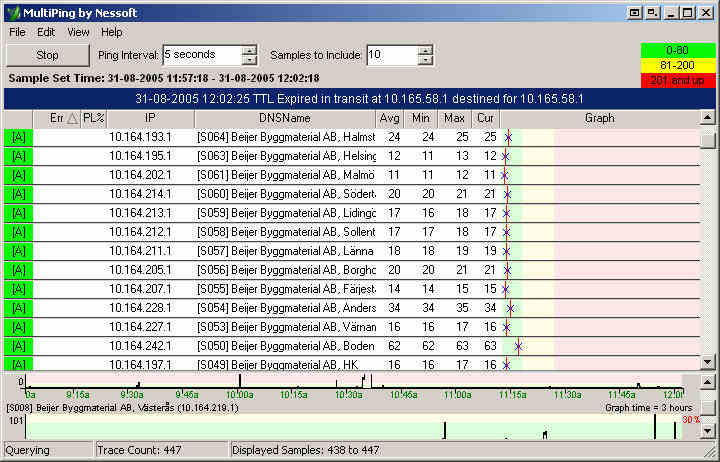The height and width of the screenshot is (462, 720).
Task: Select IP cell 10.164.197.1
Action: pos(140,365)
